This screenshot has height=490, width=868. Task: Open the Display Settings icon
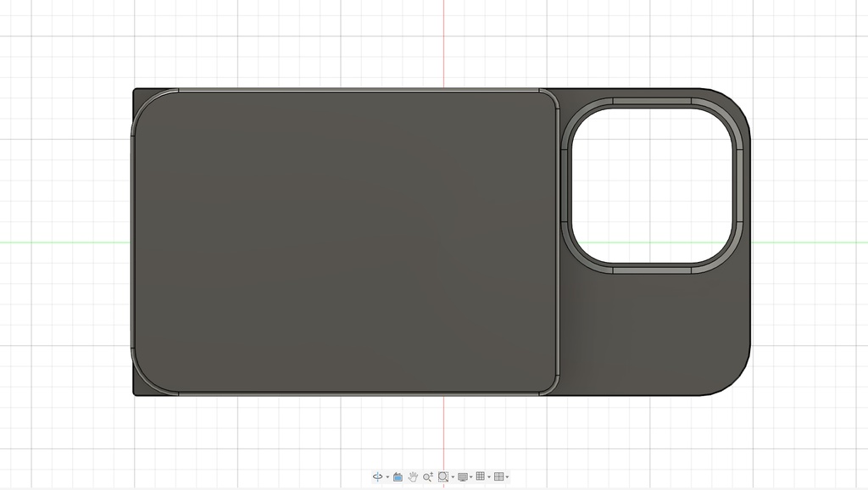coord(462,476)
